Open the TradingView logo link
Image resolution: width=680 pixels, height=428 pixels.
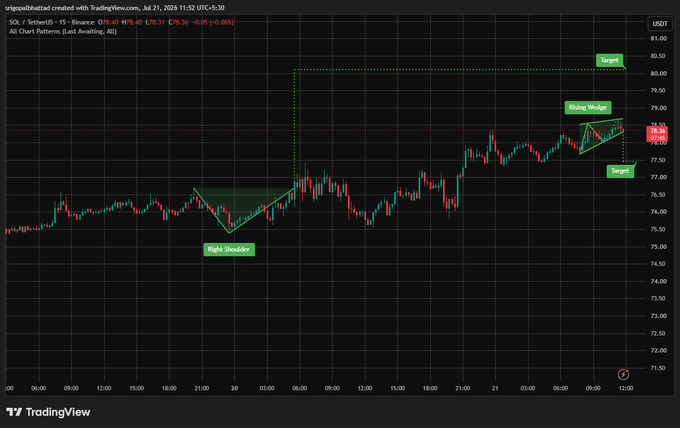coord(48,412)
